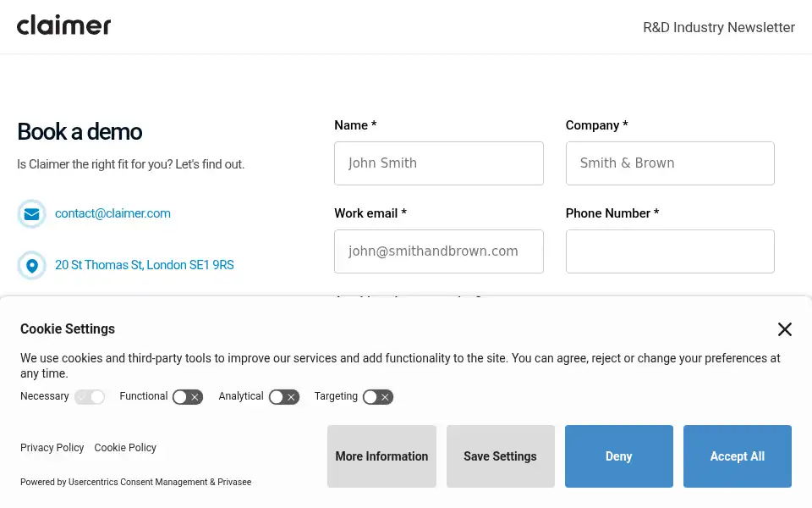Focus the Name input field
The image size is (812, 508).
[439, 163]
